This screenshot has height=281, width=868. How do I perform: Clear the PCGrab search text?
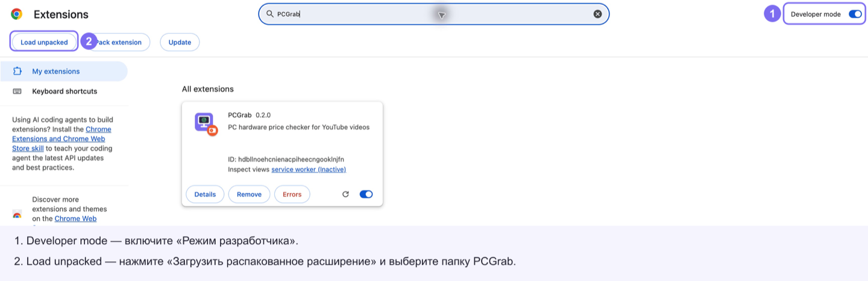pos(597,14)
